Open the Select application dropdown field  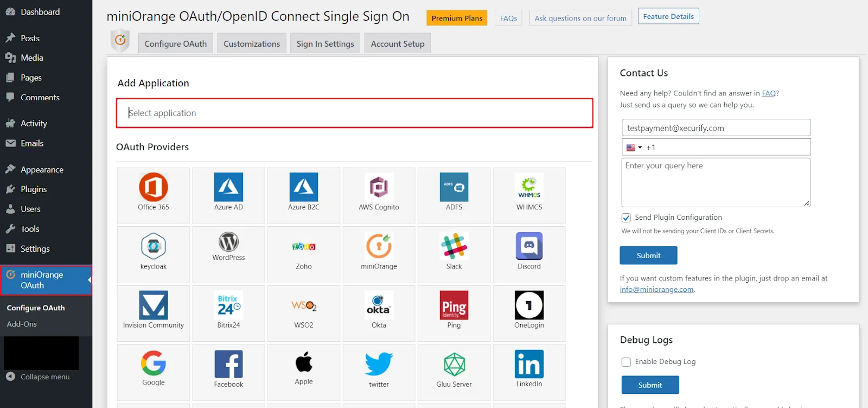tap(355, 113)
